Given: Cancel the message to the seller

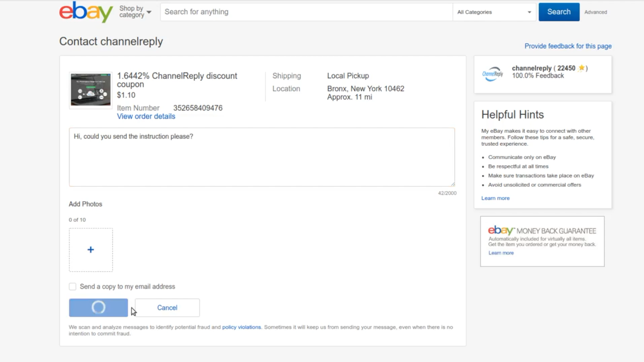Looking at the screenshot, I should click(167, 308).
